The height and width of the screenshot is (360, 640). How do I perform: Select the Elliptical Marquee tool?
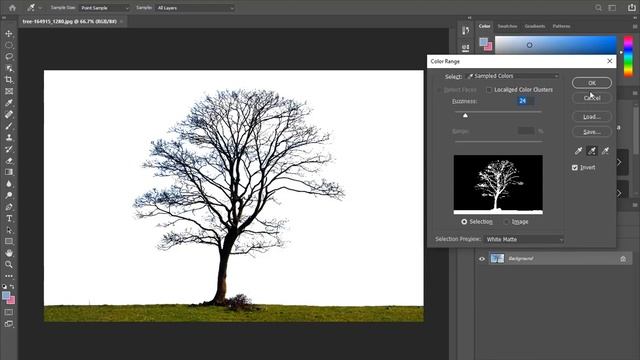pos(9,45)
